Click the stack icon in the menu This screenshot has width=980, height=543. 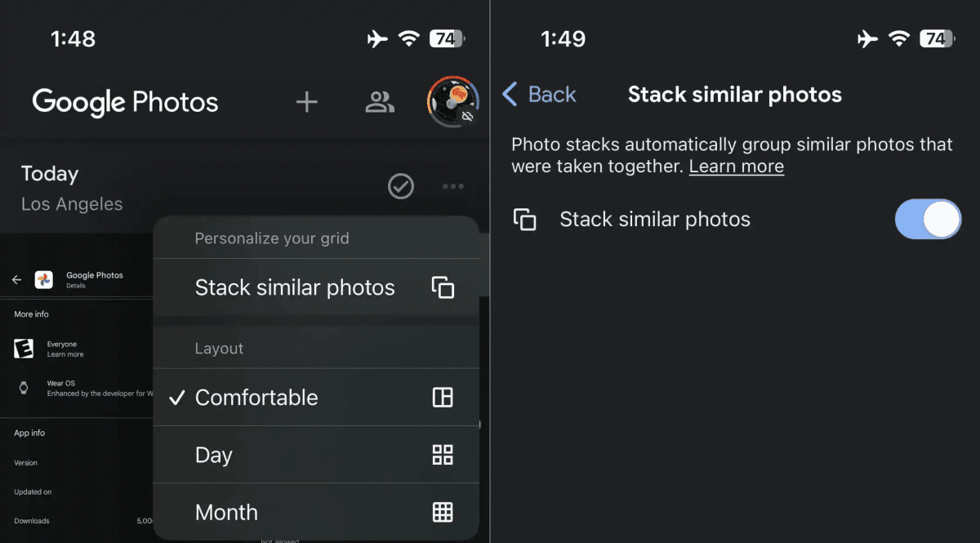point(443,287)
